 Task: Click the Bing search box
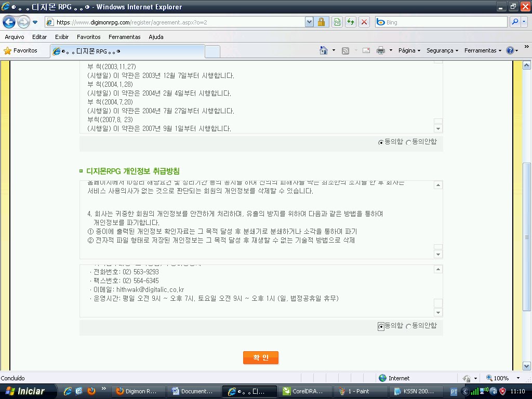coord(441,22)
